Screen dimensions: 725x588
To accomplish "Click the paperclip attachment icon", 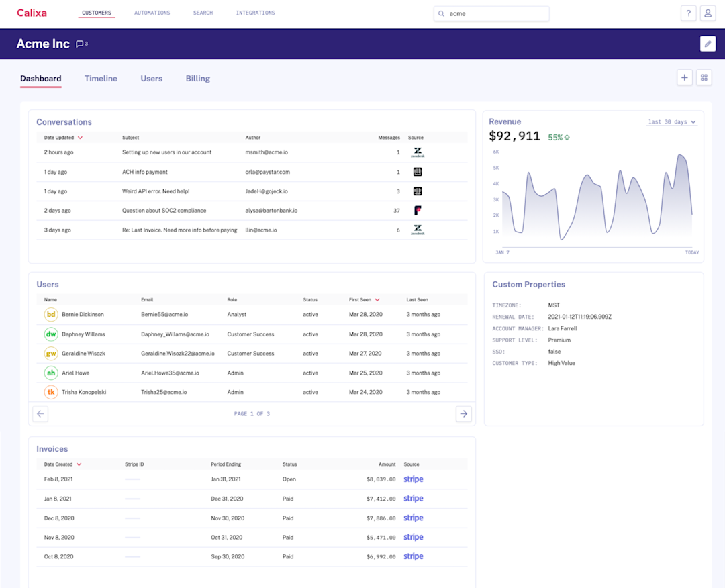I will tap(708, 44).
